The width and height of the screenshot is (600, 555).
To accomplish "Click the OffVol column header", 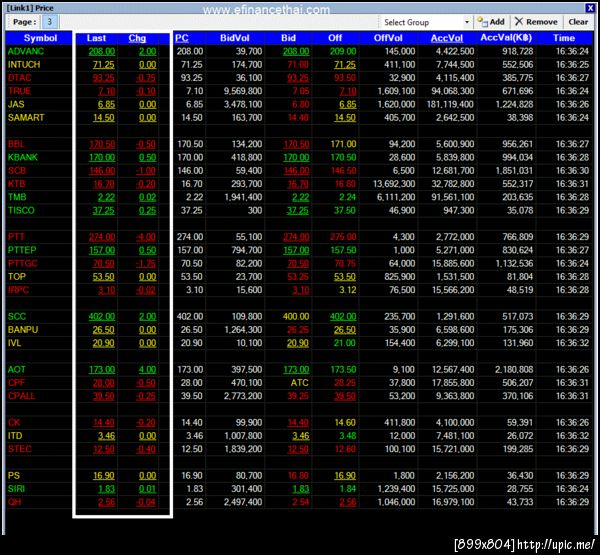I will click(388, 38).
